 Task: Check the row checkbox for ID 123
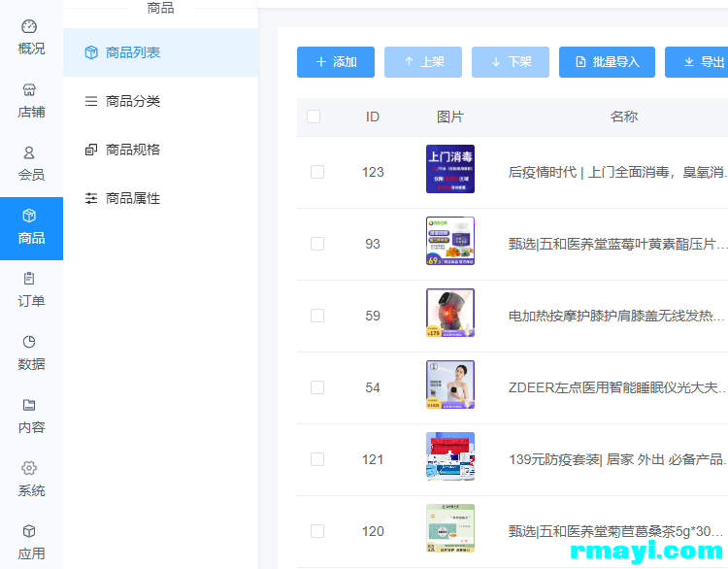pyautogui.click(x=317, y=172)
